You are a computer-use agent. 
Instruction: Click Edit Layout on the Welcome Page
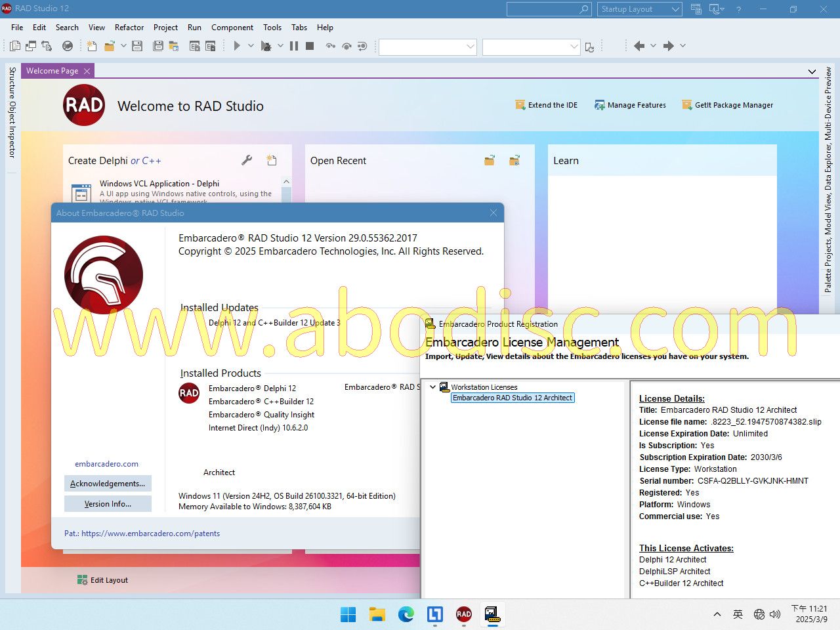(102, 580)
